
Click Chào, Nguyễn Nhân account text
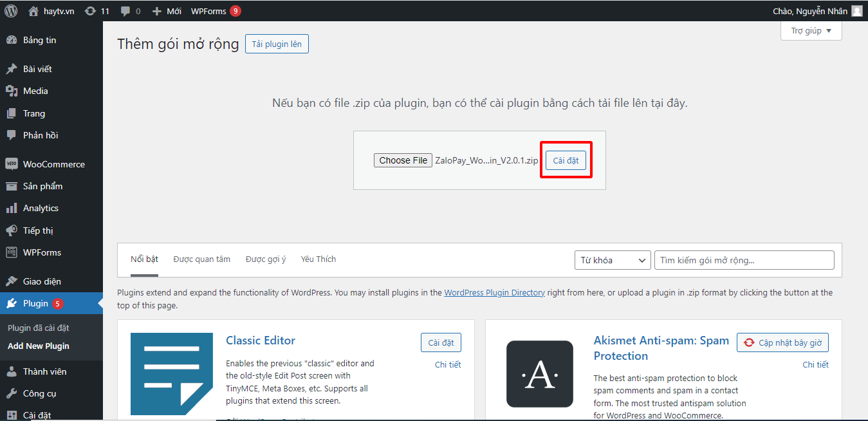[810, 11]
